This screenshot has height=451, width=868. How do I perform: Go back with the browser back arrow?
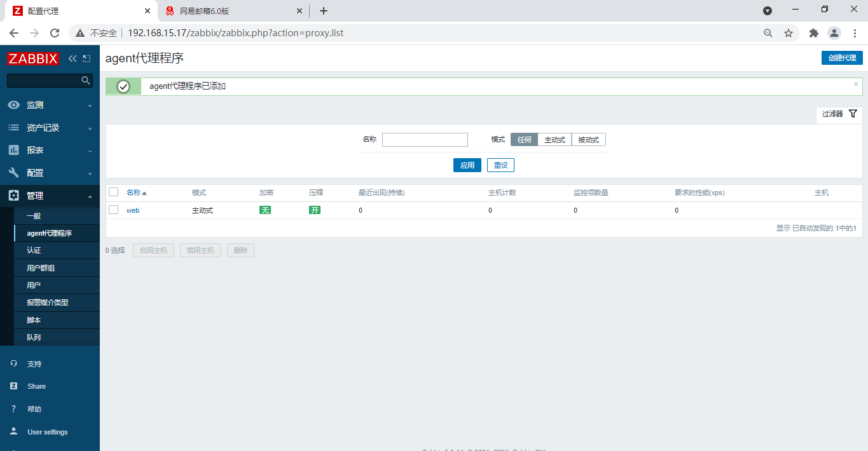click(x=14, y=33)
